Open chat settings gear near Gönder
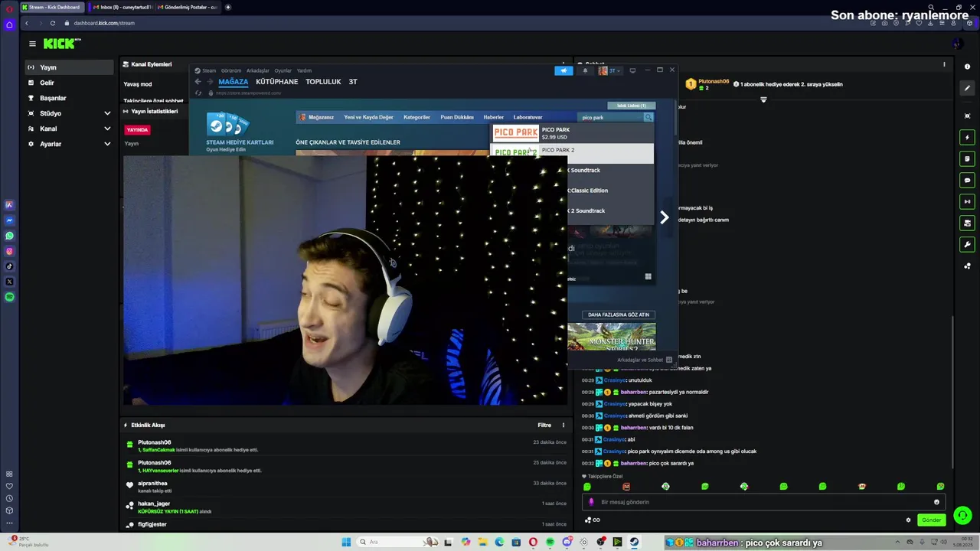This screenshot has height=551, width=980. pyautogui.click(x=908, y=520)
